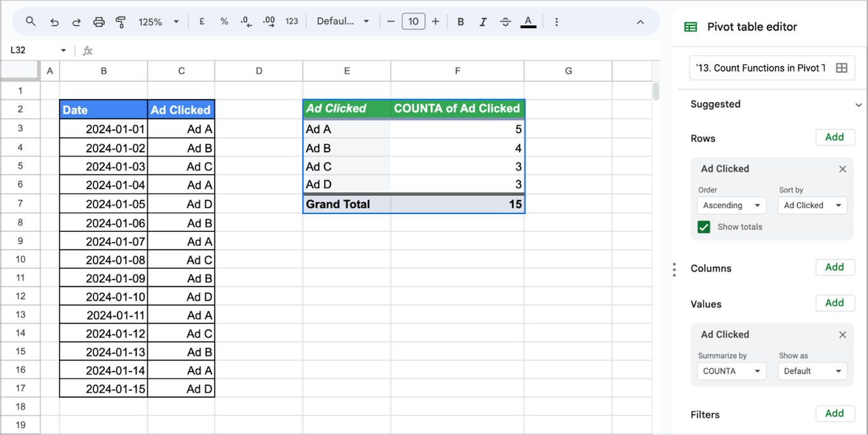Select column B header
This screenshot has width=868, height=435.
(x=104, y=71)
